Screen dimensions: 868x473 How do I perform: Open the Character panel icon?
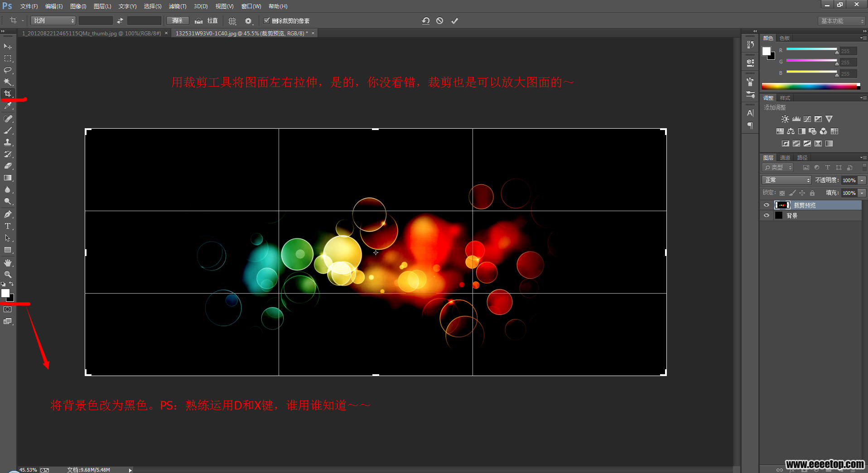click(x=750, y=113)
